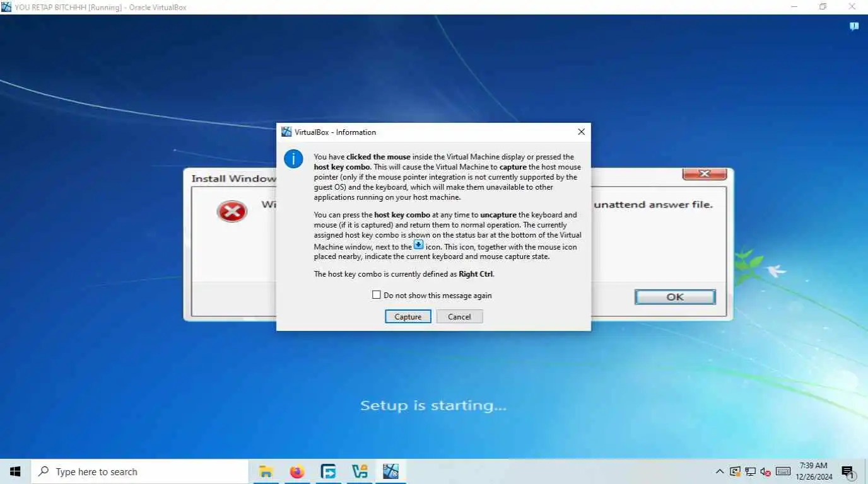Tick Do not show this message again
868x484 pixels.
coord(377,295)
